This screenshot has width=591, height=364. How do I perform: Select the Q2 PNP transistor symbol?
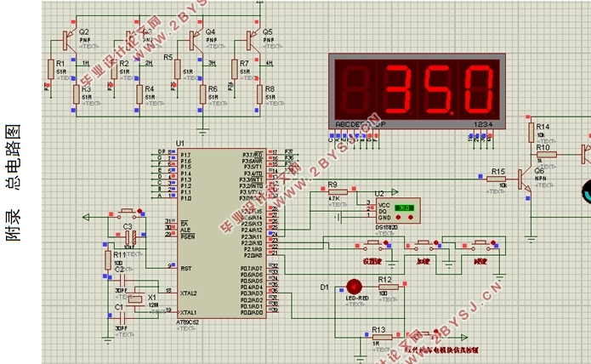(x=68, y=40)
